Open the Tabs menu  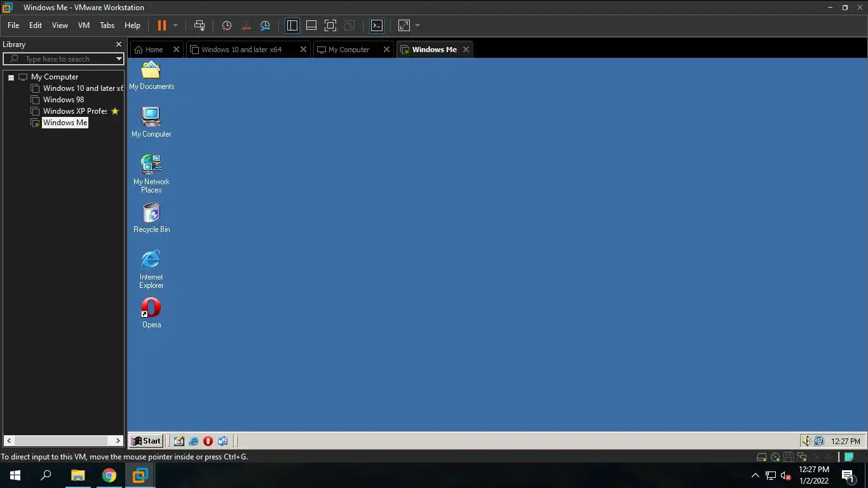[x=107, y=25]
